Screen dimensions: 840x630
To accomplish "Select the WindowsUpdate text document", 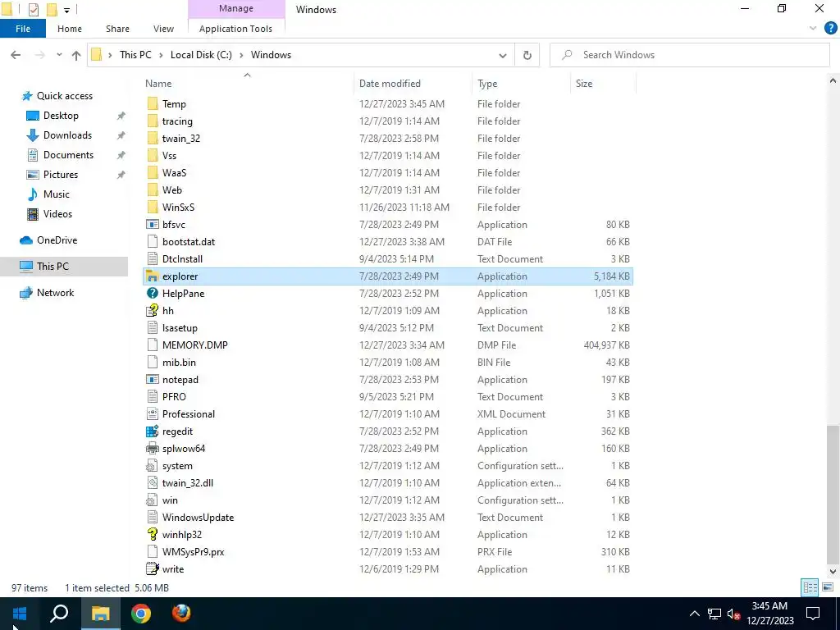I will [x=388, y=518].
